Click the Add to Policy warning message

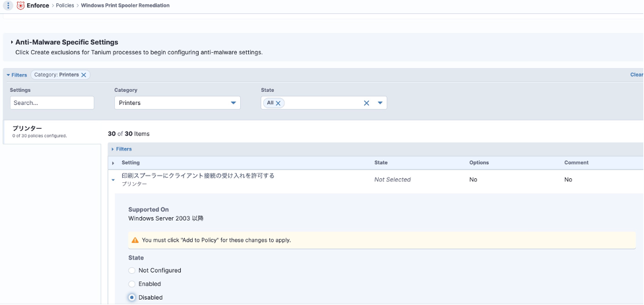[x=216, y=240]
